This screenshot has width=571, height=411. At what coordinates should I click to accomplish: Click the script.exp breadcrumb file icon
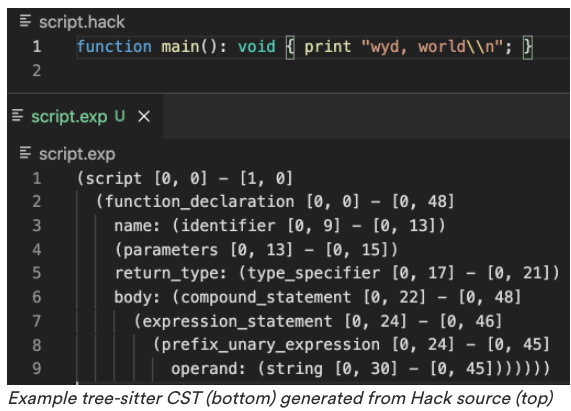(x=25, y=153)
